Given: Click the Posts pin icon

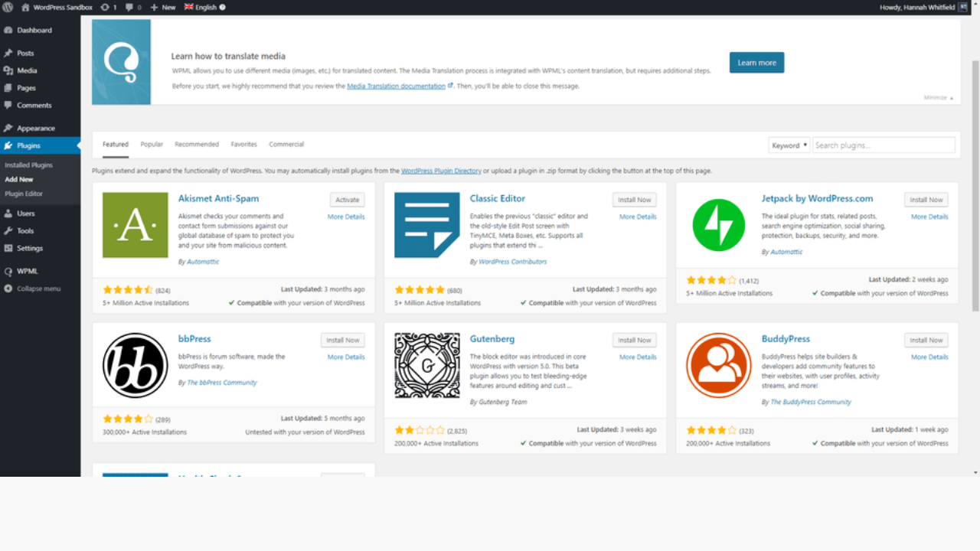Looking at the screenshot, I should (8, 54).
